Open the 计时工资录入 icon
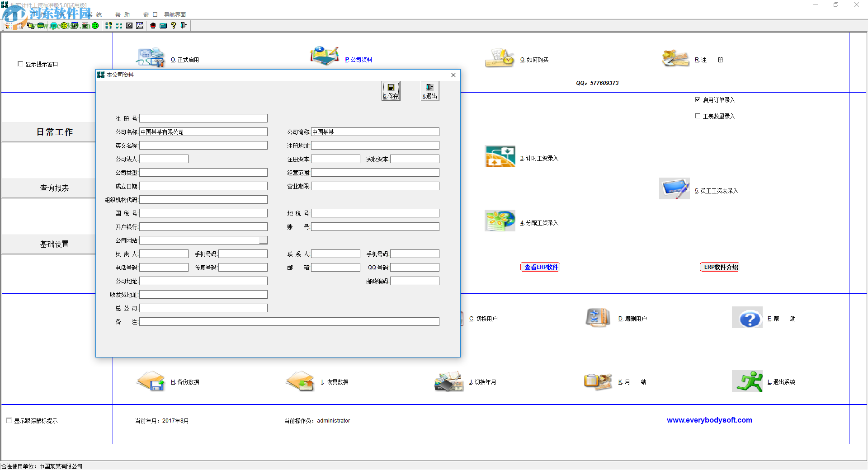 [x=500, y=156]
